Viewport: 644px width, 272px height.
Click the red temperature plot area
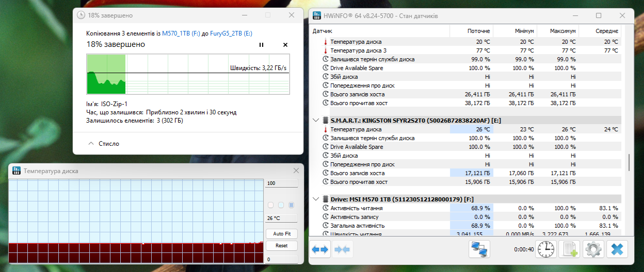pyautogui.click(x=136, y=253)
